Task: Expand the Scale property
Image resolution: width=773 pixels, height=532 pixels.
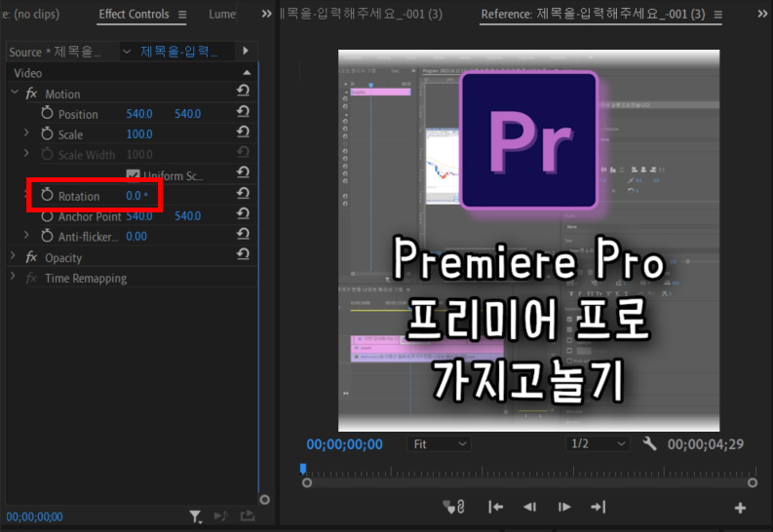Action: coord(26,133)
